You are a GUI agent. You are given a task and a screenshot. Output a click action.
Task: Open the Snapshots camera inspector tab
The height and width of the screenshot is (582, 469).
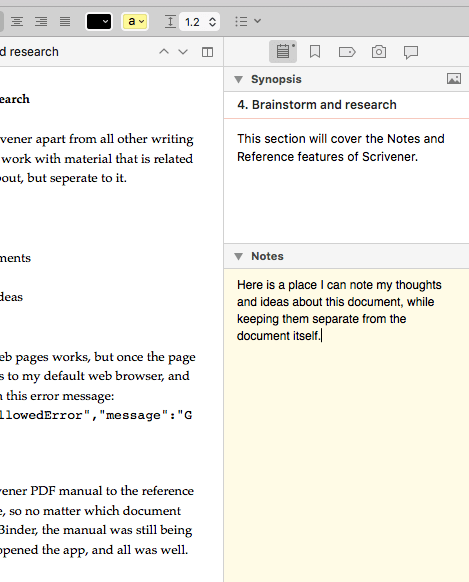click(x=379, y=52)
